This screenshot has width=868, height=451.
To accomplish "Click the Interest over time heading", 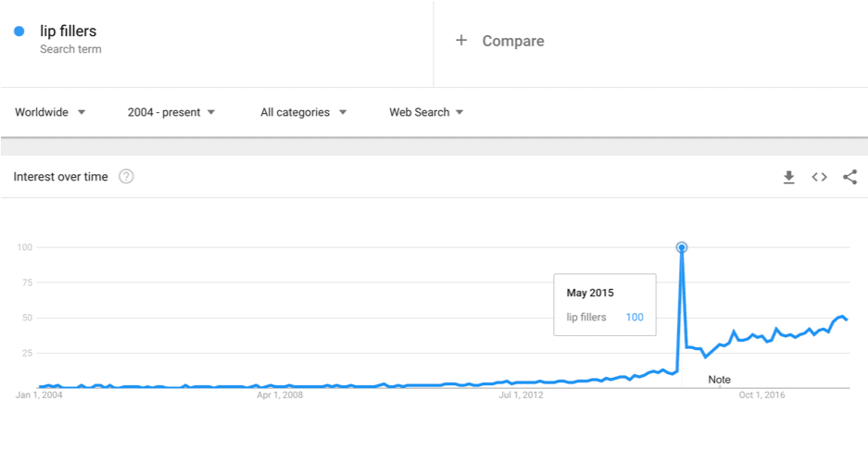I will click(x=60, y=177).
